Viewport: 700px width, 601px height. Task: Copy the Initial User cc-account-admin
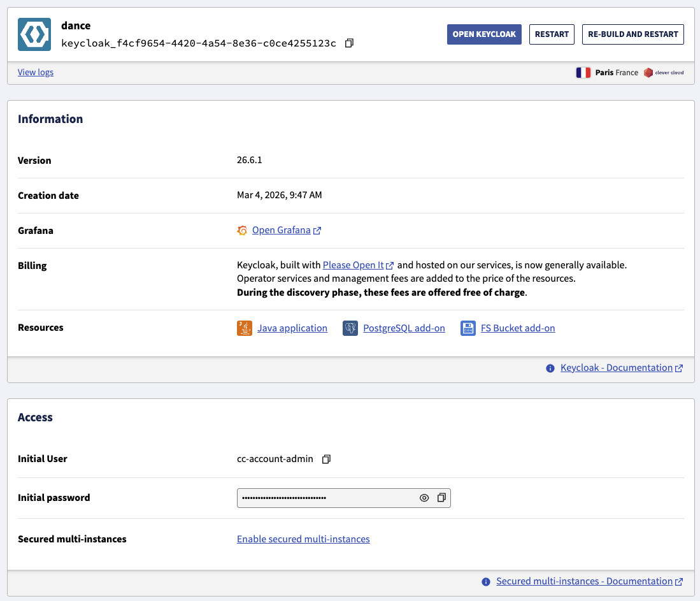326,459
